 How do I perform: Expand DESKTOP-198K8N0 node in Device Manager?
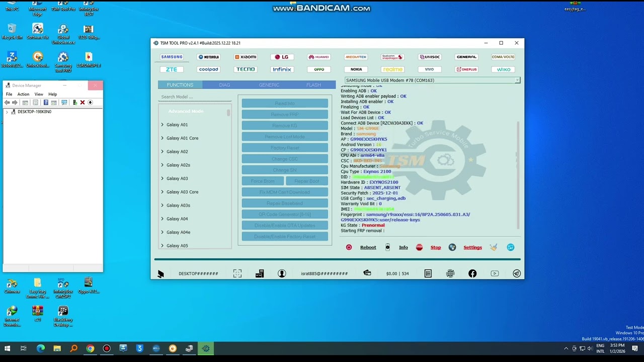coord(7,112)
